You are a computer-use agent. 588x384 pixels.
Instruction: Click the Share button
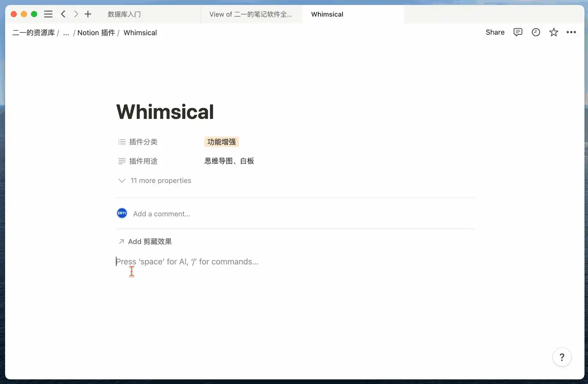[x=495, y=32]
